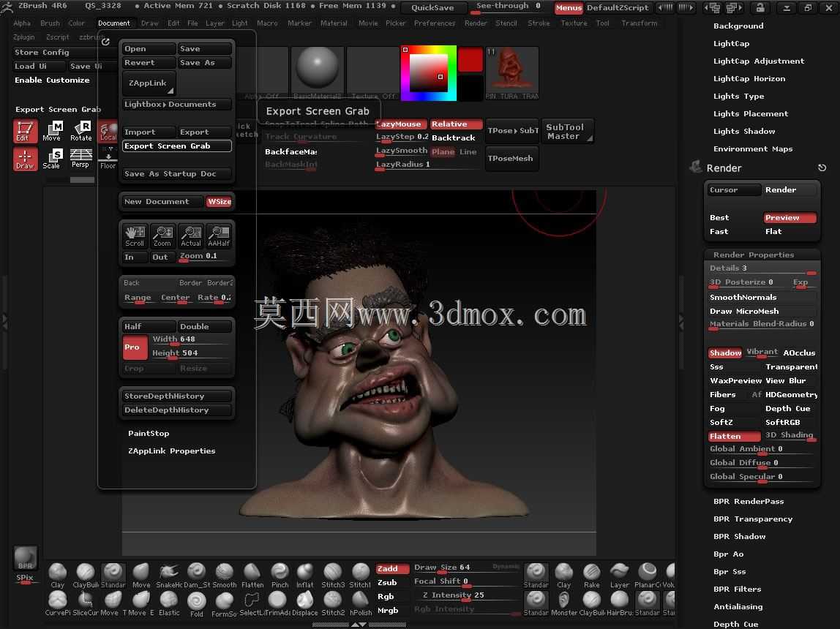
Task: Expand Environment Maps section
Action: point(753,148)
